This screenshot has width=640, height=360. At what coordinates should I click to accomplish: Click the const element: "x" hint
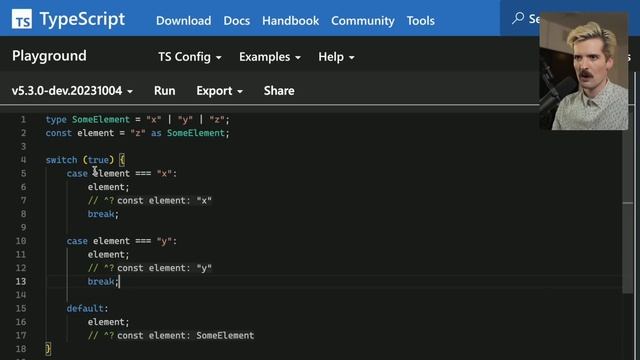pyautogui.click(x=164, y=200)
